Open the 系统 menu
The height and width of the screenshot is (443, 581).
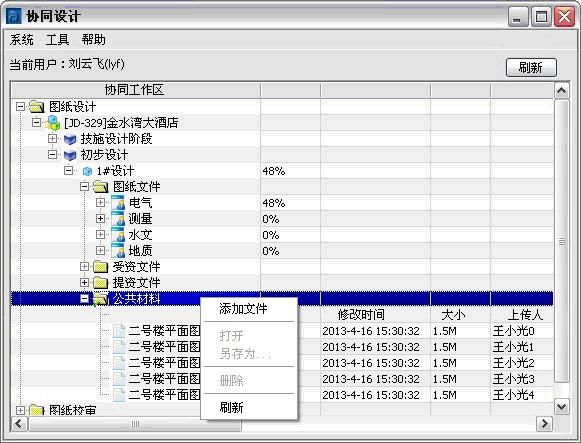pos(21,40)
